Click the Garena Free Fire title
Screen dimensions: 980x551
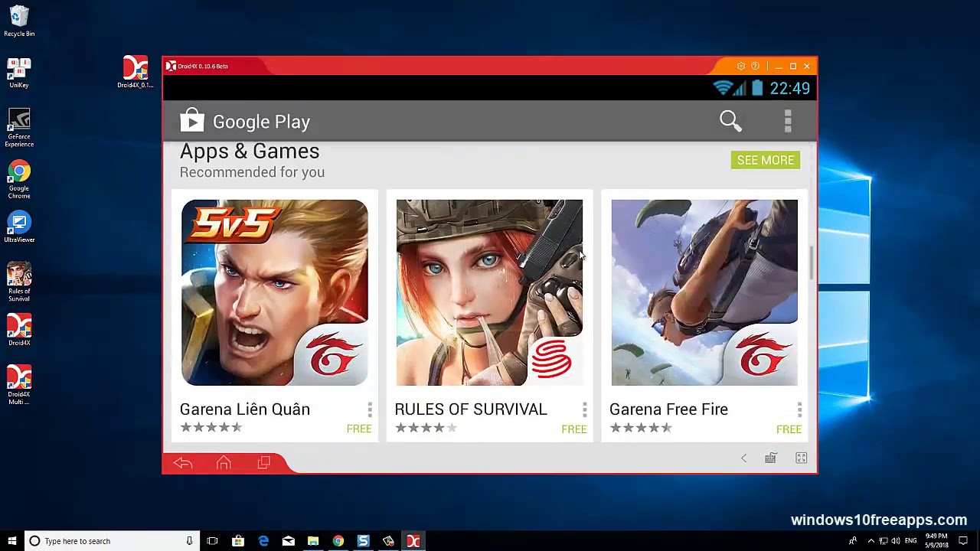coord(668,409)
